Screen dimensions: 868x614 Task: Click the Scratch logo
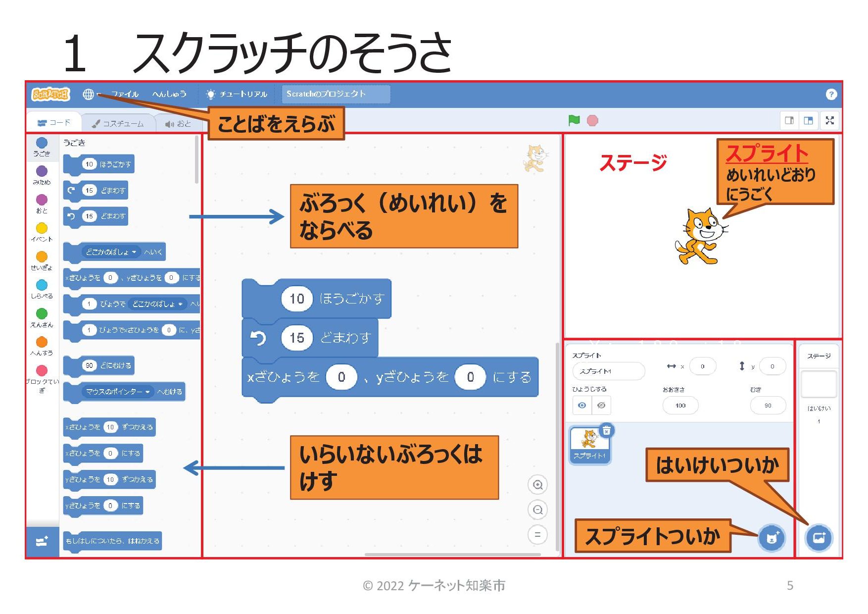[50, 94]
